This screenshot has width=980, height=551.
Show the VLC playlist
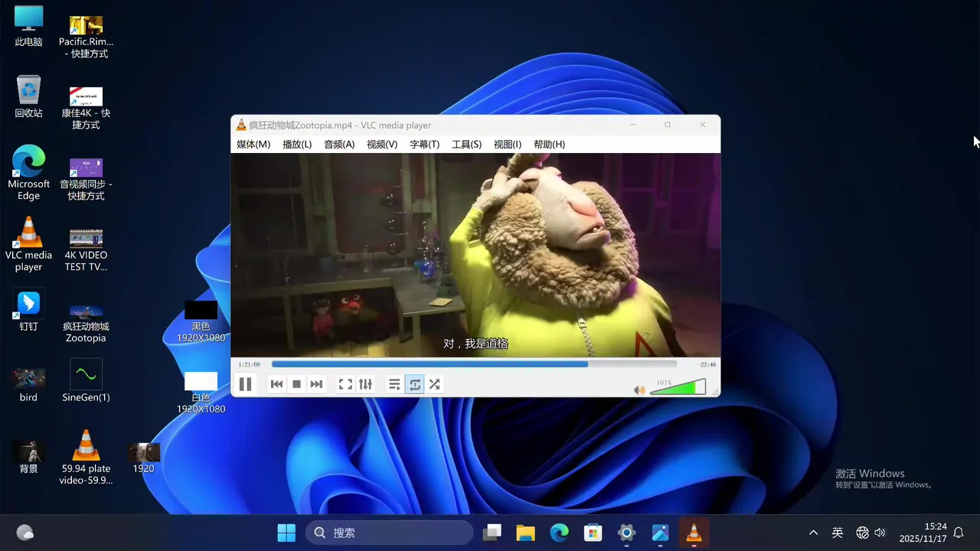point(394,384)
